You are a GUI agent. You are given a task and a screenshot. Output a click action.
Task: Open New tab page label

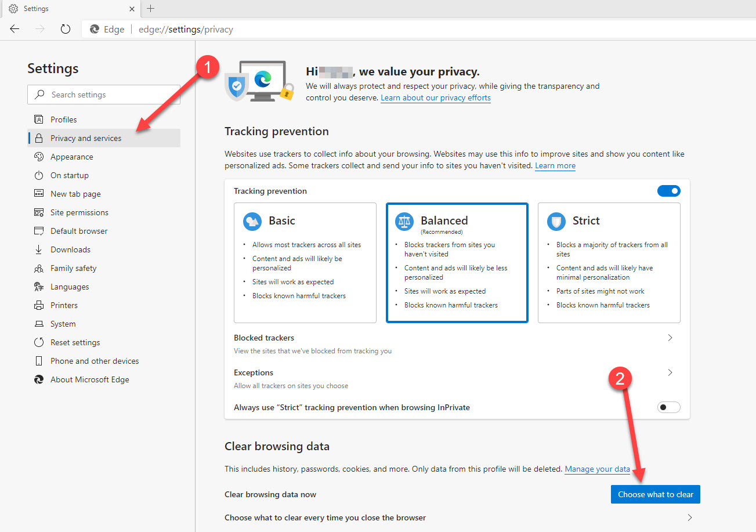75,194
